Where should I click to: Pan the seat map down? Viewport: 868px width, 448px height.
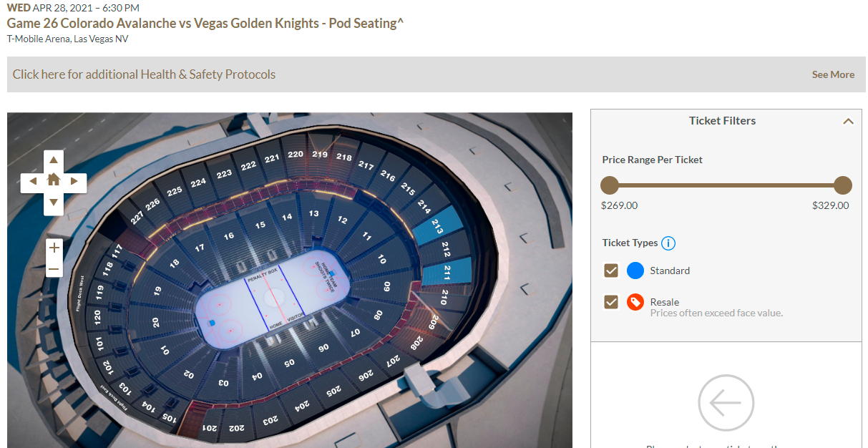pyautogui.click(x=54, y=203)
